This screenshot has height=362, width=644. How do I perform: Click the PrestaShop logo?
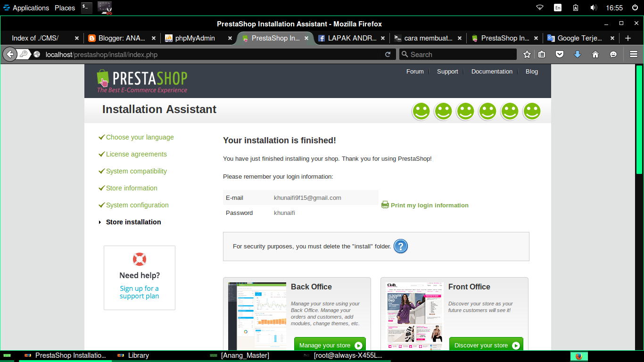coord(142,81)
